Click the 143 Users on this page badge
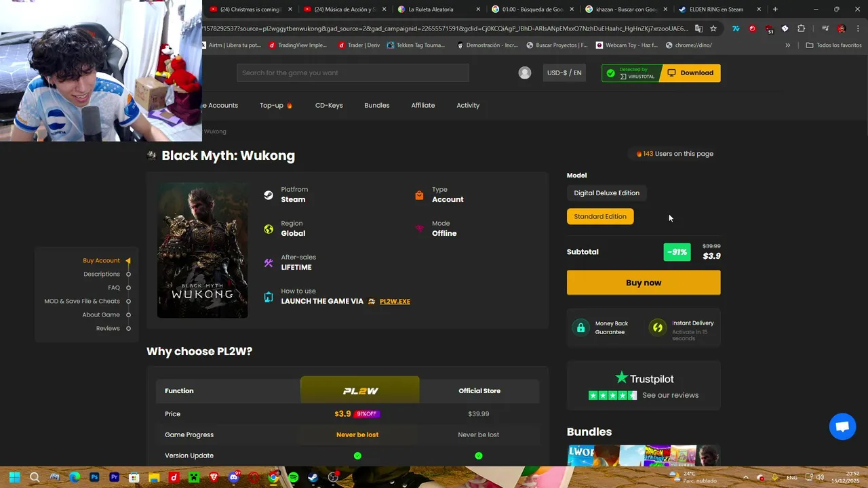Screen dimensions: 868x488 pyautogui.click(x=674, y=154)
